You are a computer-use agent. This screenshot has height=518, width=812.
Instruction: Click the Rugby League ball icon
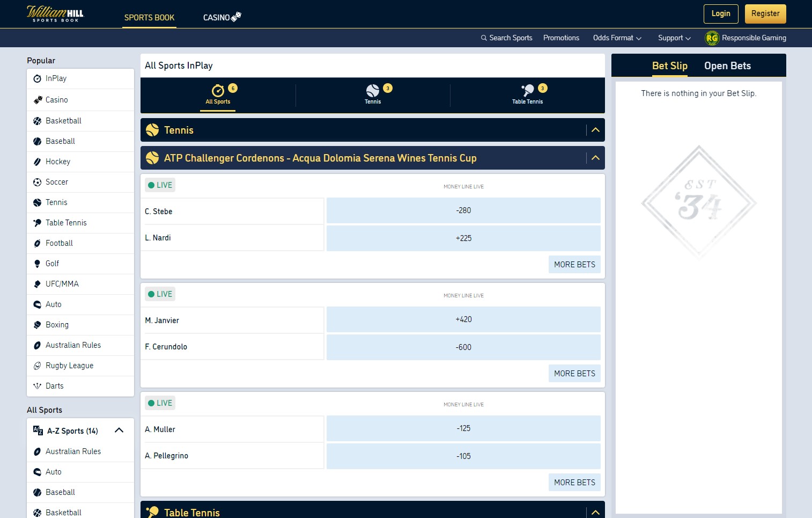point(37,366)
